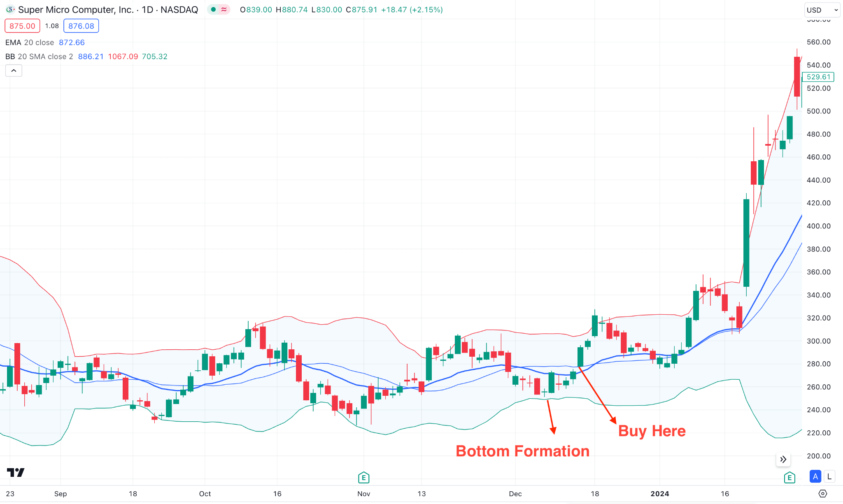The image size is (843, 504).
Task: Click the 529.61 current price label
Action: 818,77
